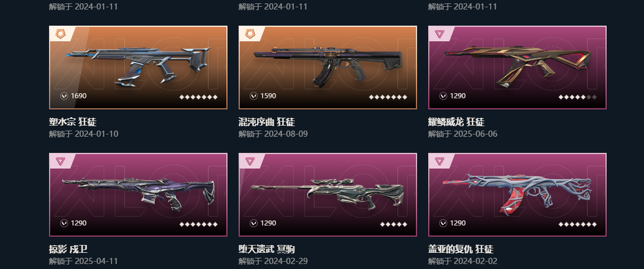Click the VP currency icon beside 1590

coord(253,96)
